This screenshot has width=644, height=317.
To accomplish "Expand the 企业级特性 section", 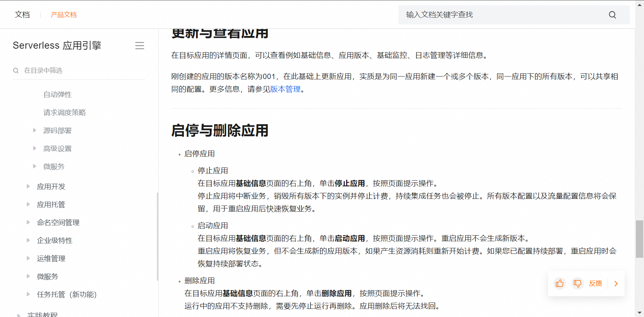I will pyautogui.click(x=28, y=240).
